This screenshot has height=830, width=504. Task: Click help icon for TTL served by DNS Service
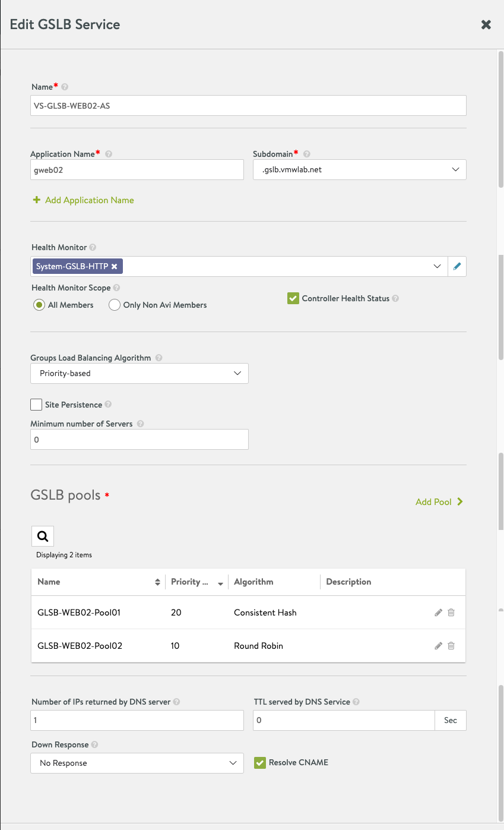[356, 702]
